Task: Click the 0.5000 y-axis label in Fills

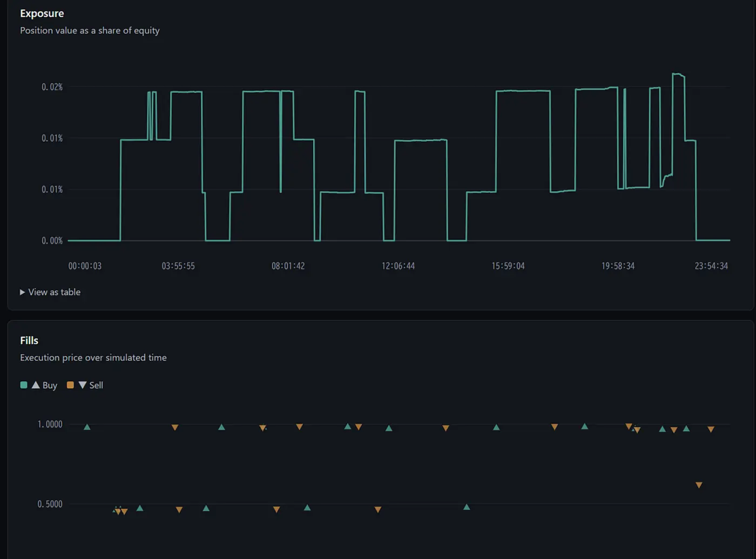Action: [x=50, y=504]
